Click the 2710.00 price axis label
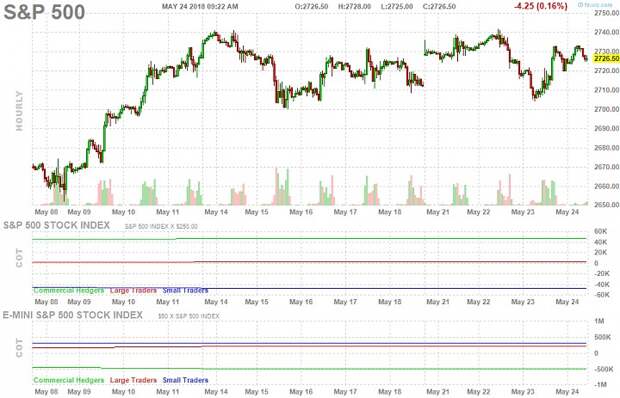This screenshot has width=620, height=398. [607, 90]
